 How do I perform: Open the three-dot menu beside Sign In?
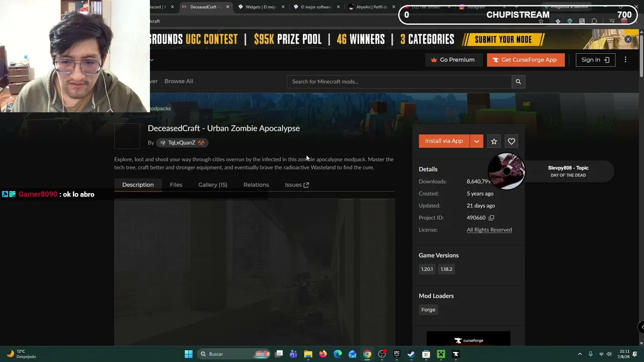(x=625, y=60)
